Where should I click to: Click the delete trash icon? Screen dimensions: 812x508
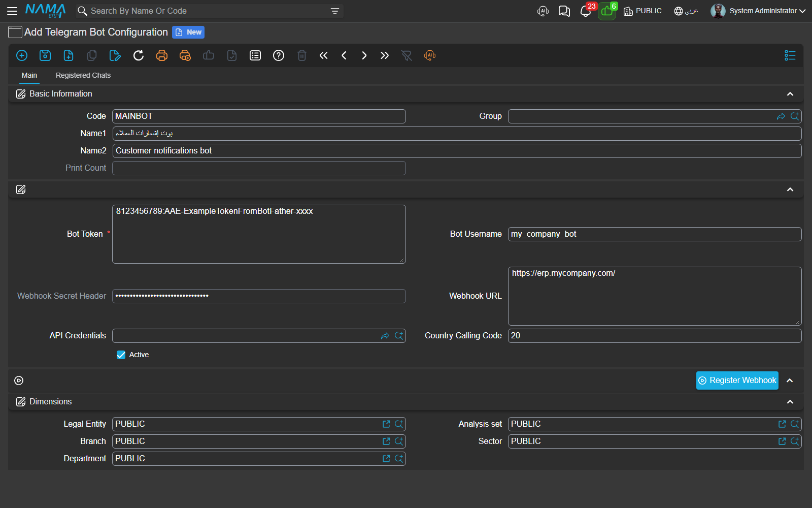click(x=302, y=55)
